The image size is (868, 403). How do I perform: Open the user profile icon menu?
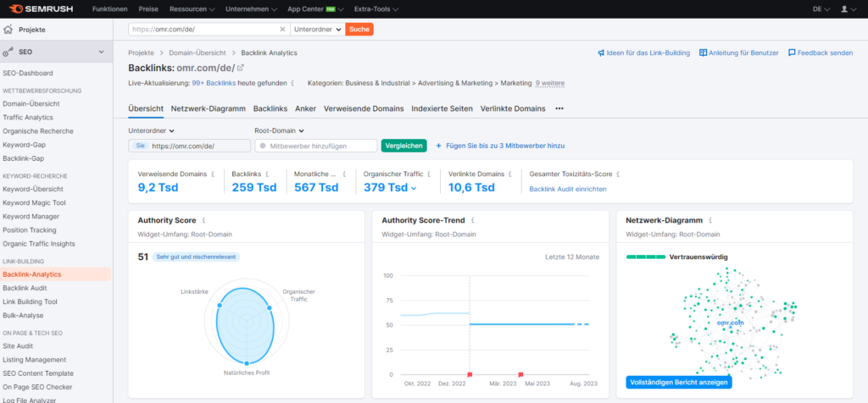point(844,8)
